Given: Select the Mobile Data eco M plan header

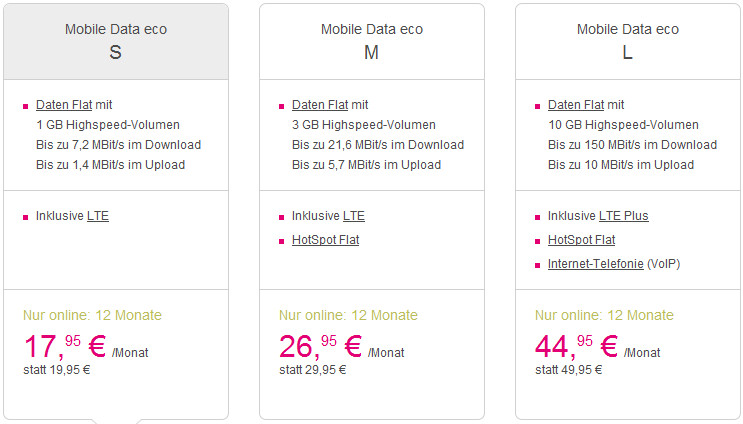Looking at the screenshot, I should tap(372, 42).
